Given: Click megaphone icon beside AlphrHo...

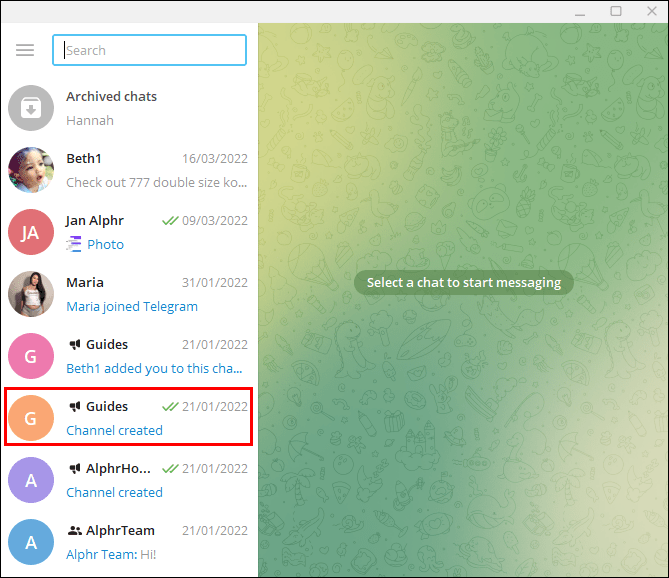Looking at the screenshot, I should pos(75,468).
